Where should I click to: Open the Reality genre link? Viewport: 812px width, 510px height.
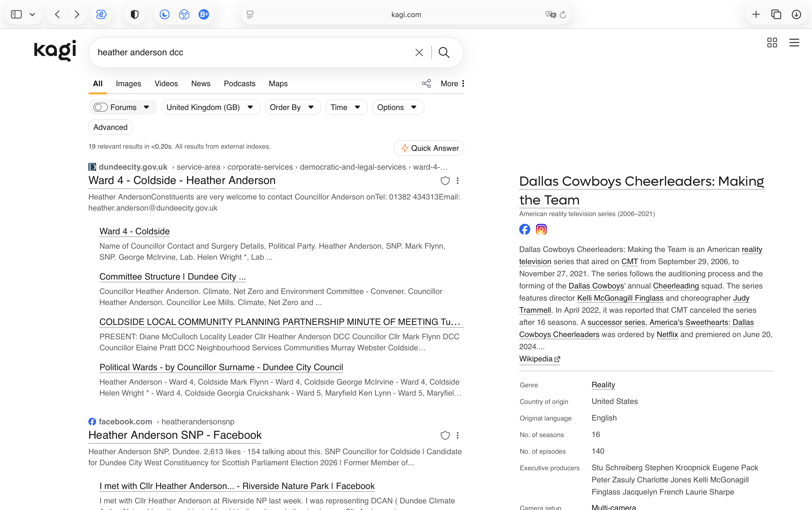pyautogui.click(x=603, y=385)
